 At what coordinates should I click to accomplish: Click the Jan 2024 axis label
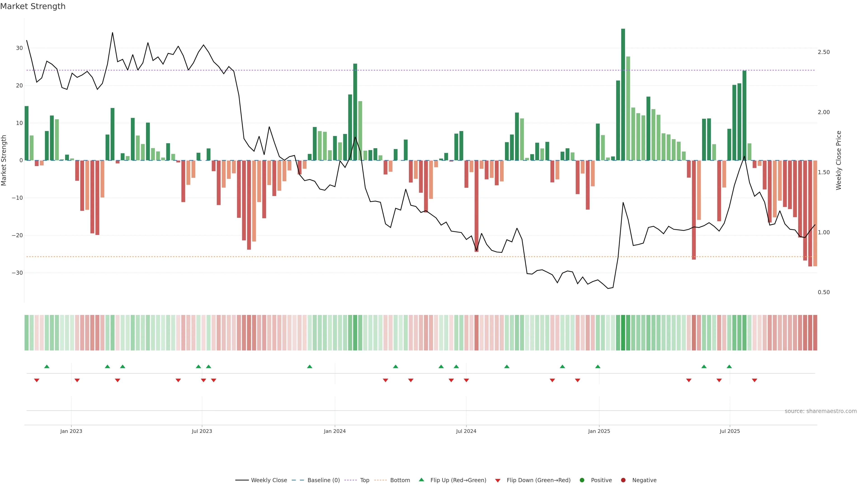pyautogui.click(x=335, y=431)
